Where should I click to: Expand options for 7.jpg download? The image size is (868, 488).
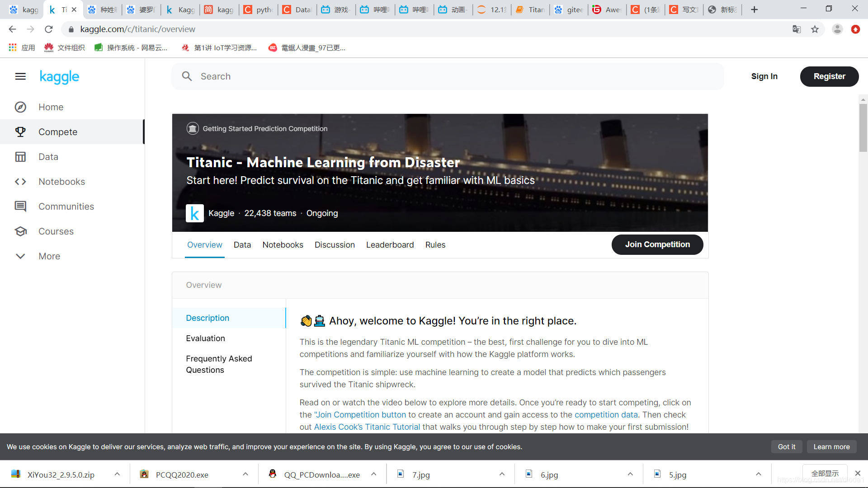point(502,474)
